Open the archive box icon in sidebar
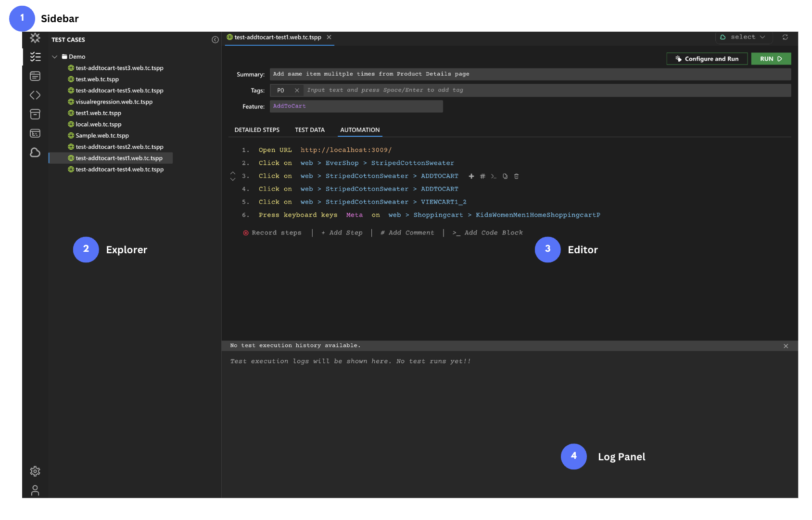Screen dimensions: 812x520 coord(35,114)
